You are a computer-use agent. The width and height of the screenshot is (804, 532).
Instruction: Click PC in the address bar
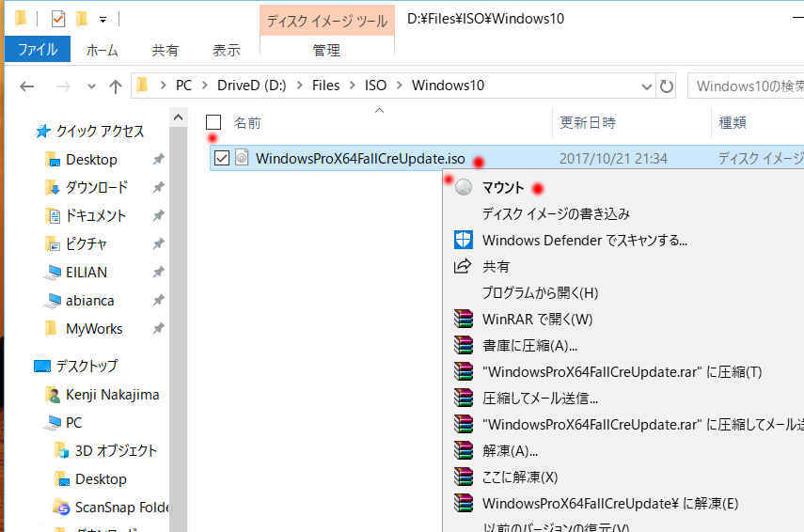coord(183,86)
